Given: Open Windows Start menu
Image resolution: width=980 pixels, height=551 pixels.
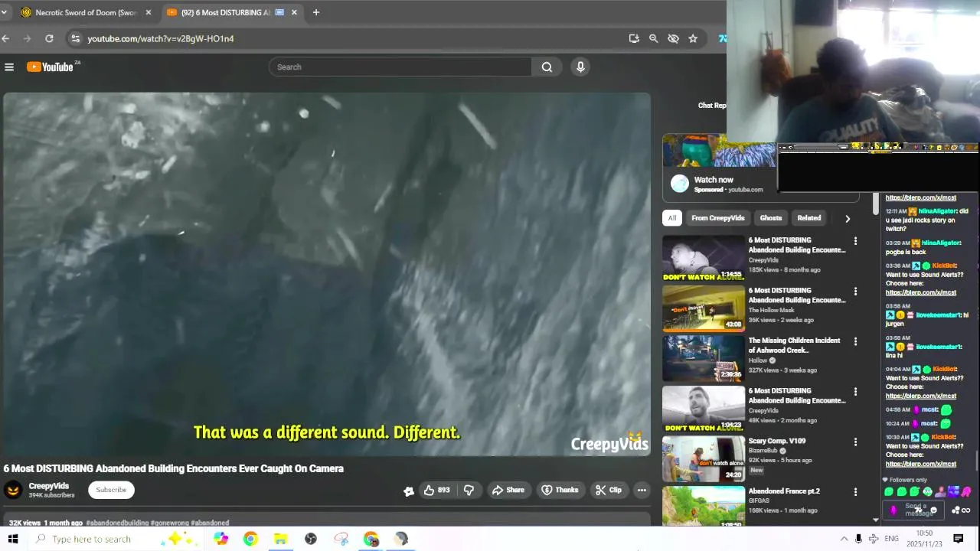Looking at the screenshot, I should click(13, 539).
